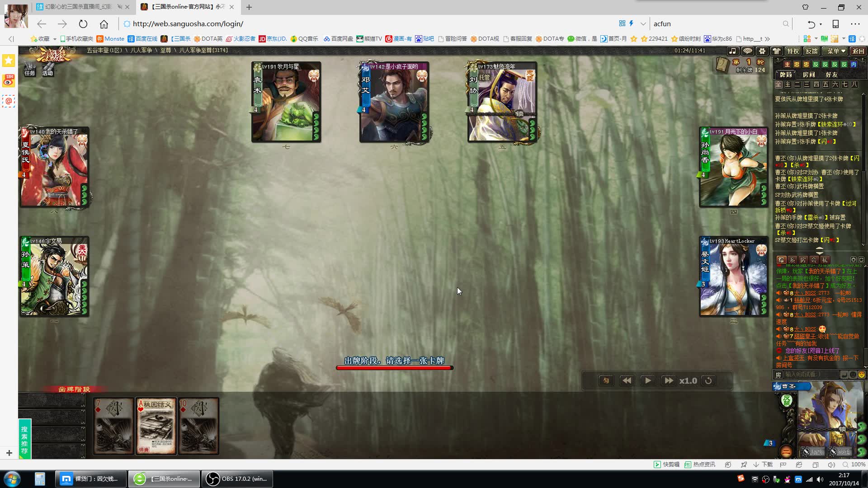The image size is (868, 488).
Task: Open browser sidebar favorites star icon
Action: [x=9, y=60]
